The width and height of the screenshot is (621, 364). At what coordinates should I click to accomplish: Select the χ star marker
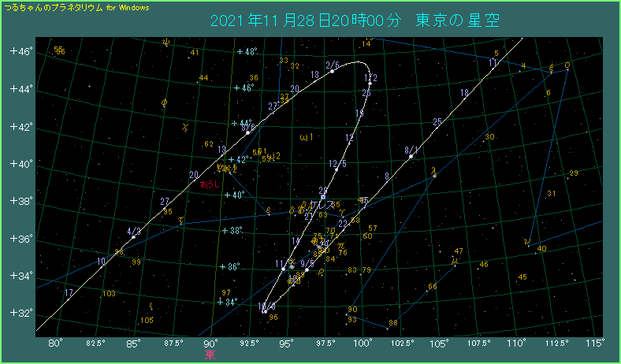[x=184, y=124]
